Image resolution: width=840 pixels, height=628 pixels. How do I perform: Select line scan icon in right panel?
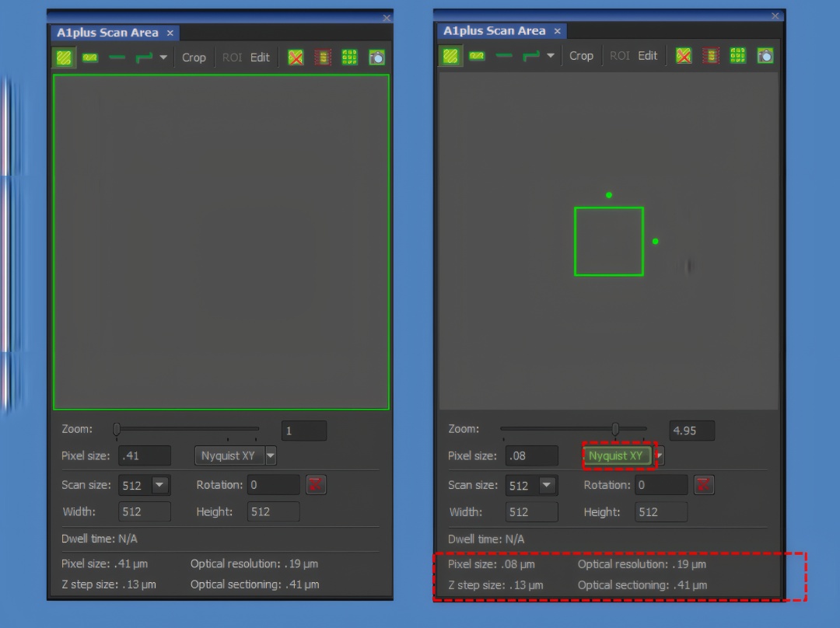coord(504,56)
